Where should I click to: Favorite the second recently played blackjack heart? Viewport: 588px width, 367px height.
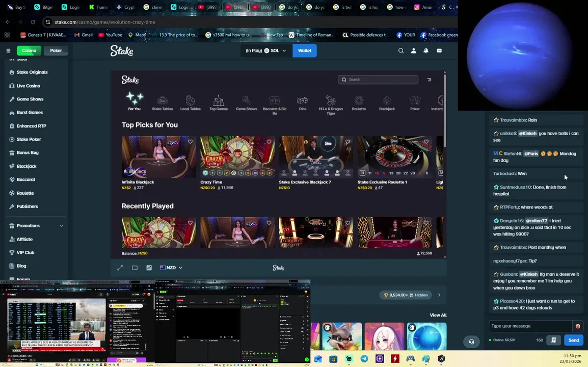point(269,223)
